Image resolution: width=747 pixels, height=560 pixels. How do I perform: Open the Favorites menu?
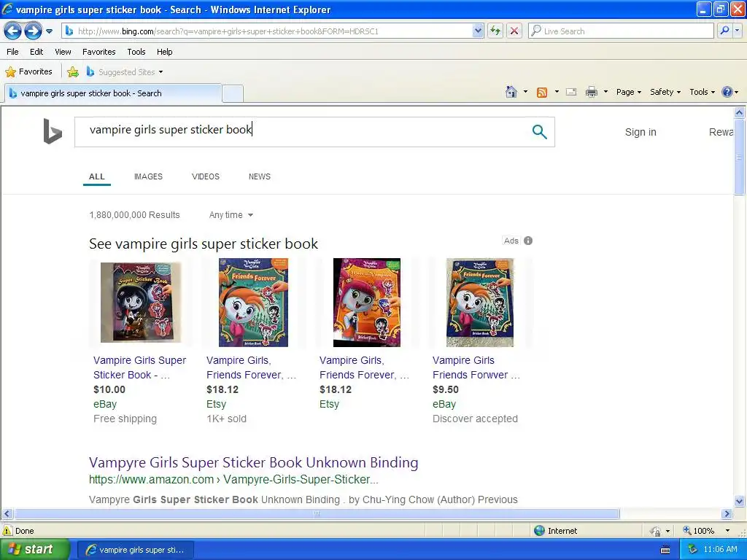(x=99, y=52)
